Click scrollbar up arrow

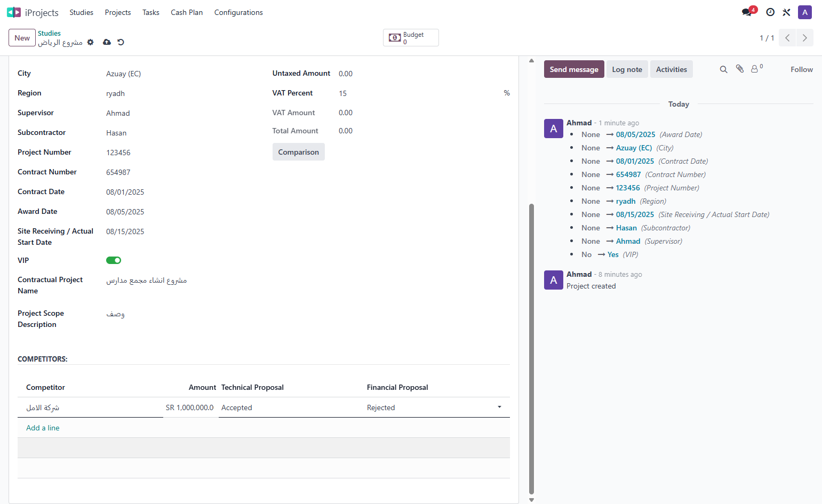[x=531, y=61]
